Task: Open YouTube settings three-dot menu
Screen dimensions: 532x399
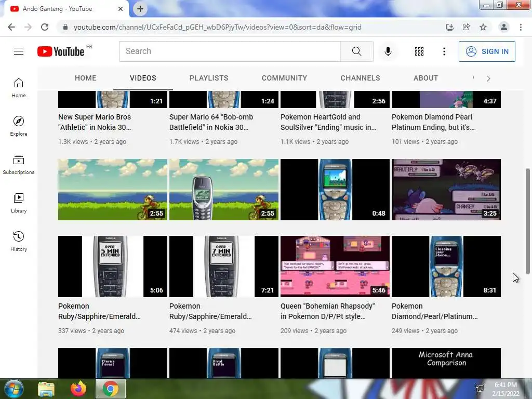Action: tap(444, 51)
